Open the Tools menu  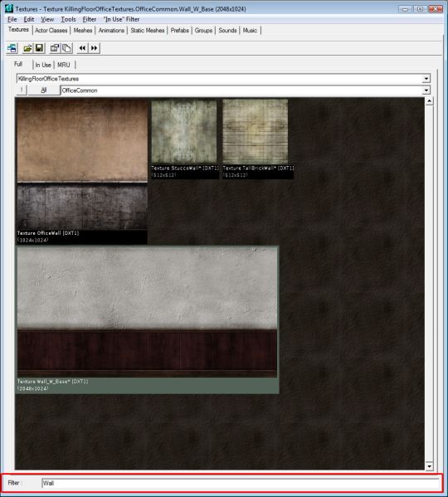click(68, 19)
